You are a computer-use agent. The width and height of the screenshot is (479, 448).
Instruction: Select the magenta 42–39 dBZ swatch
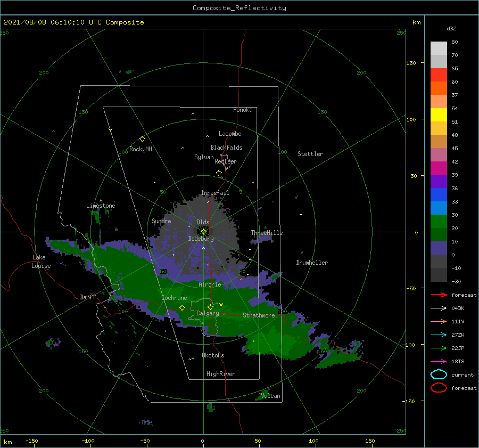439,168
